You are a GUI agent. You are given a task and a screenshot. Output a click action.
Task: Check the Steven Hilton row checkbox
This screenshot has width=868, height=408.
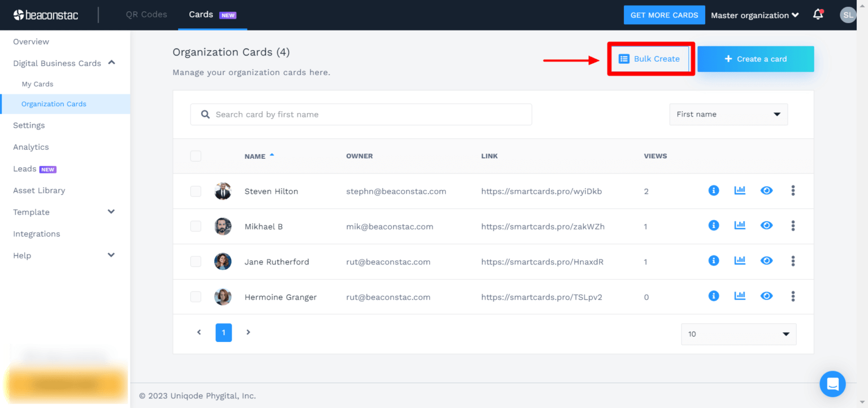pyautogui.click(x=196, y=191)
